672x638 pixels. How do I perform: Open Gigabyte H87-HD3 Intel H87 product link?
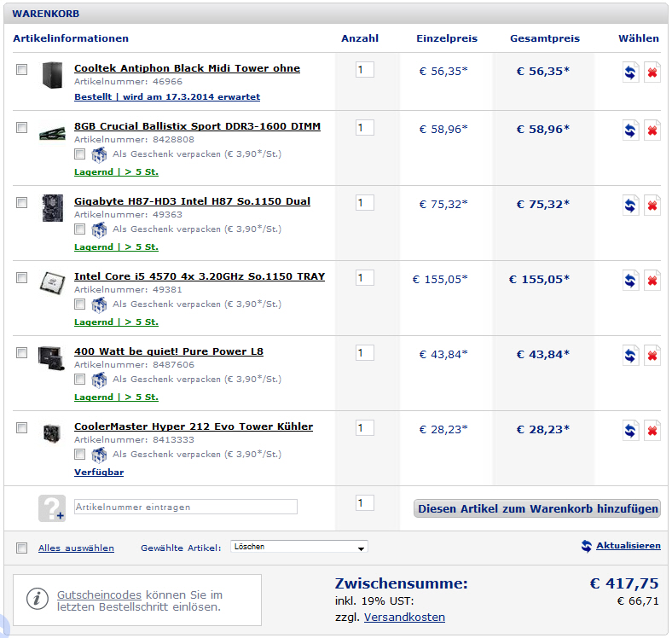click(x=192, y=201)
